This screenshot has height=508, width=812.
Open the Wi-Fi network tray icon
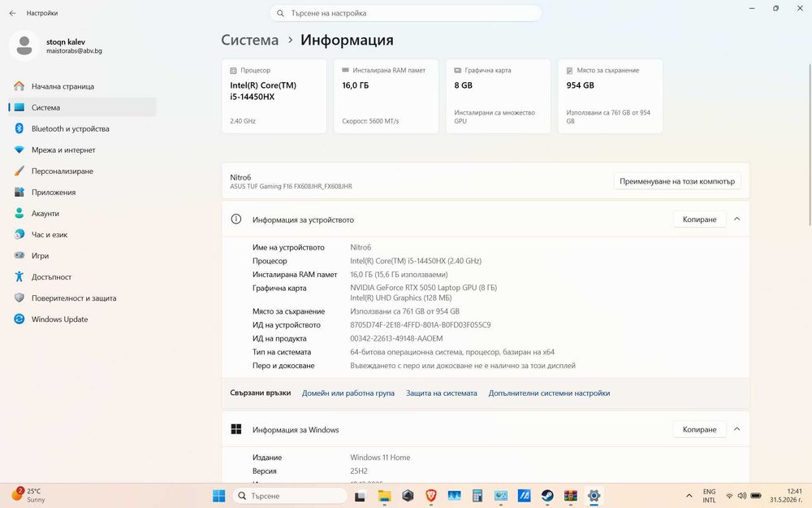click(x=729, y=496)
